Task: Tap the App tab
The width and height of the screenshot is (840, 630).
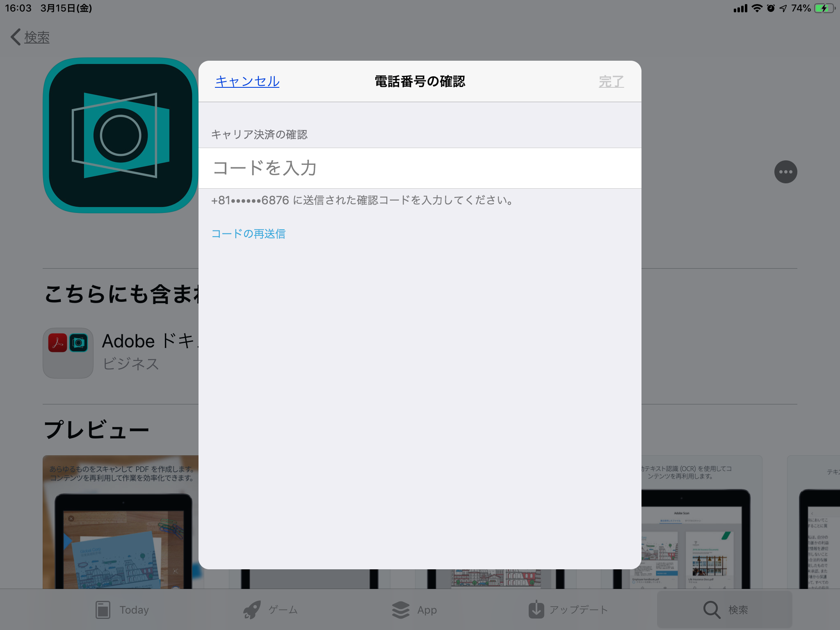Action: [414, 610]
